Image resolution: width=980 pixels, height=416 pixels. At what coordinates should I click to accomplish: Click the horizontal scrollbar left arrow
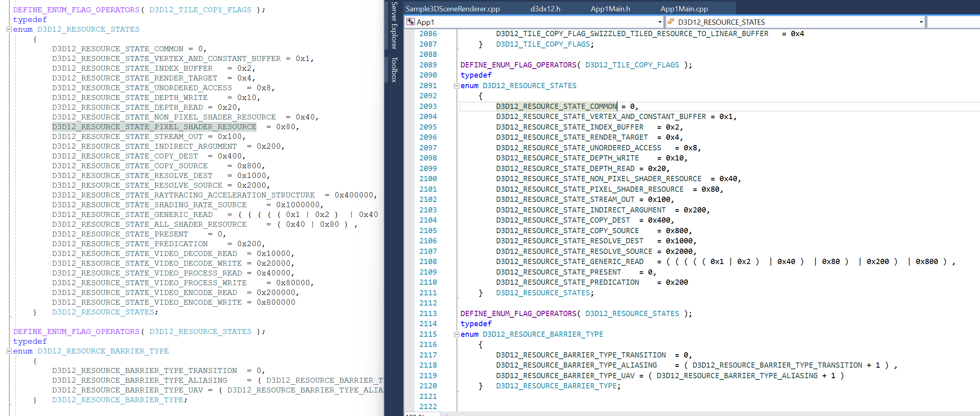coord(446,414)
